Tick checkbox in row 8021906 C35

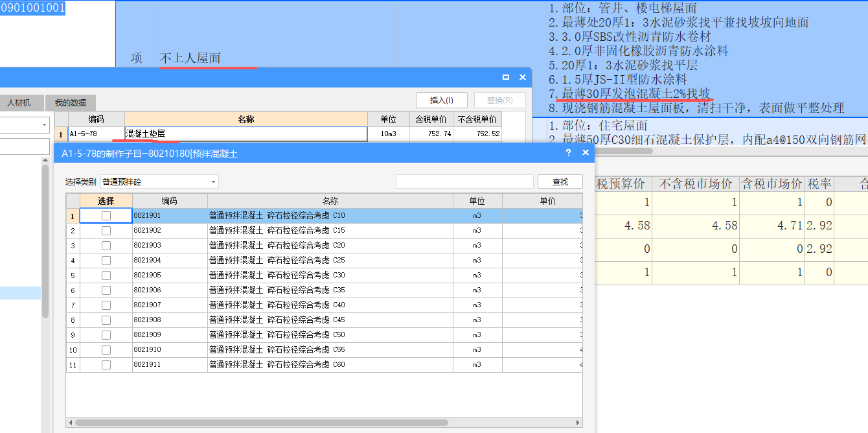106,290
